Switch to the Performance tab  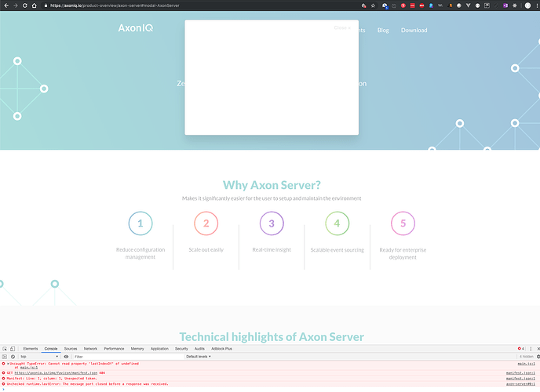tap(114, 349)
